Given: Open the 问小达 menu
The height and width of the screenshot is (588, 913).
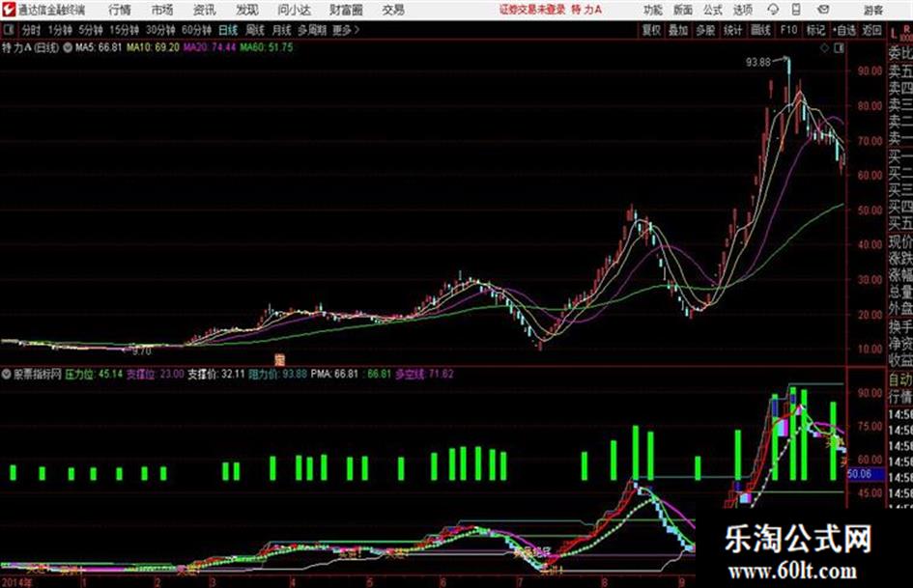Looking at the screenshot, I should tap(294, 10).
